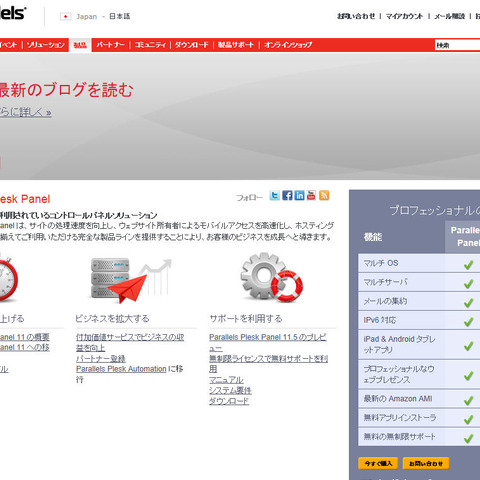
Task: Click the 検索 search field
Action: point(457,45)
